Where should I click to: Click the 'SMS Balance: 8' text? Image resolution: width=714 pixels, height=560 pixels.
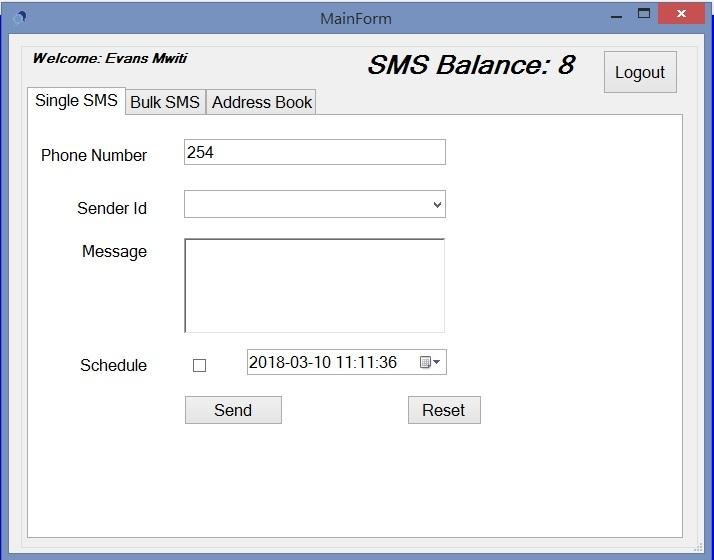(x=471, y=65)
